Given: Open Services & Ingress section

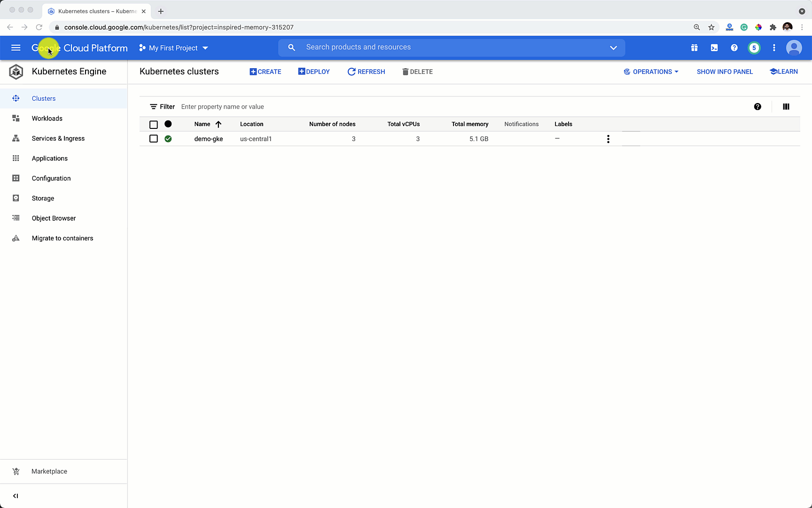Looking at the screenshot, I should [x=58, y=138].
